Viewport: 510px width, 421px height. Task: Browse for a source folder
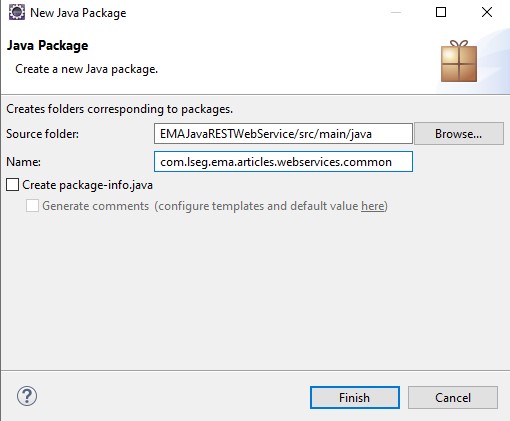[x=459, y=134]
